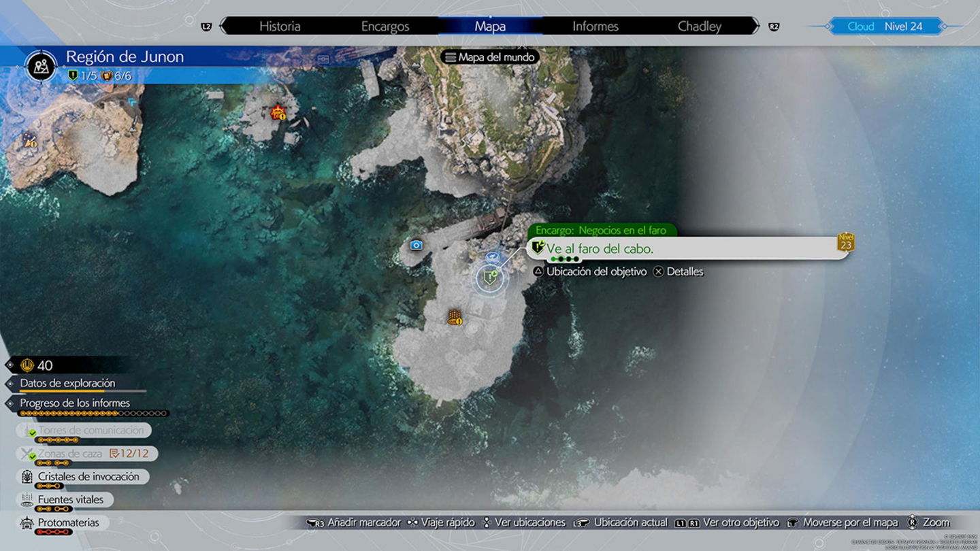
Task: Click the quest progress dots under the objective
Action: [x=565, y=259]
